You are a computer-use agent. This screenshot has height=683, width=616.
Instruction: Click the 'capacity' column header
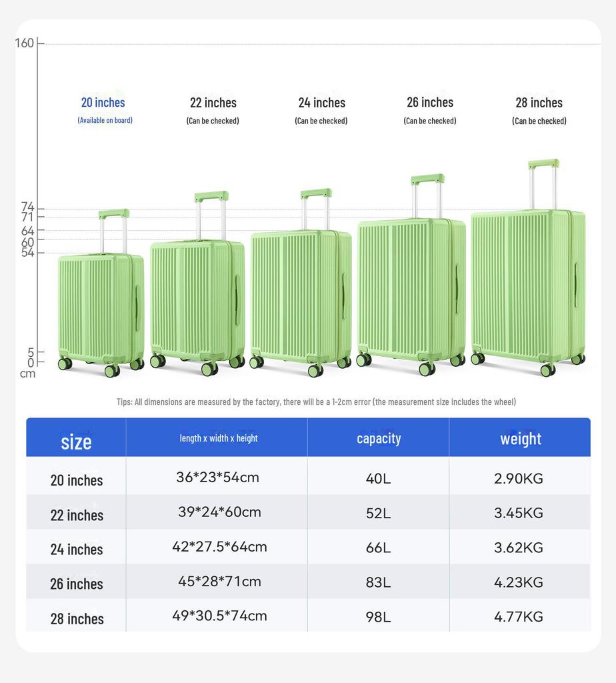[379, 438]
